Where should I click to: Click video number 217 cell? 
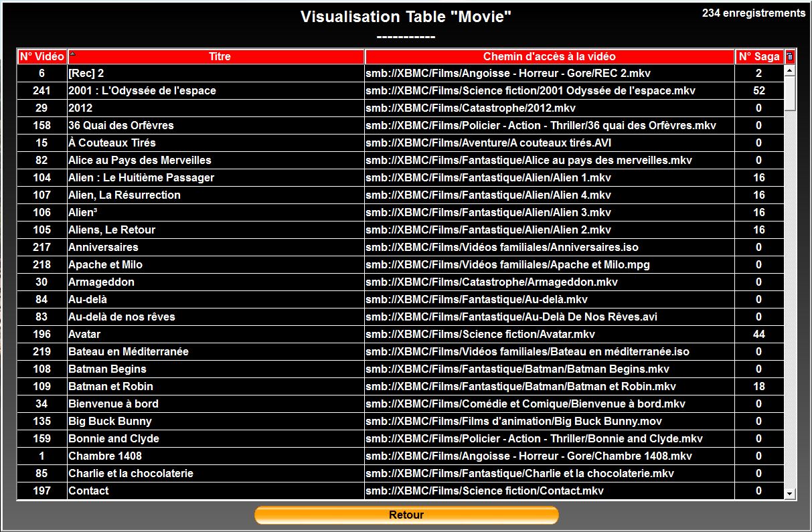42,247
